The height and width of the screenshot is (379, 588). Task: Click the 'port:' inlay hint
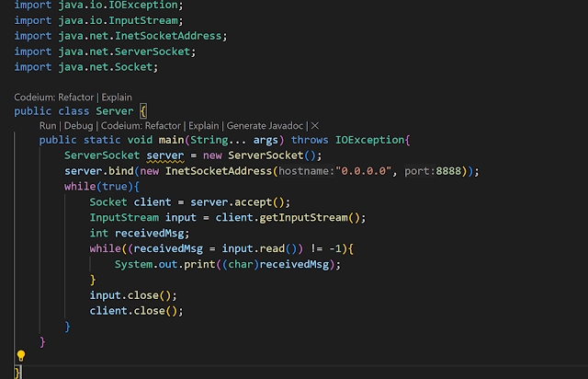[x=420, y=171]
